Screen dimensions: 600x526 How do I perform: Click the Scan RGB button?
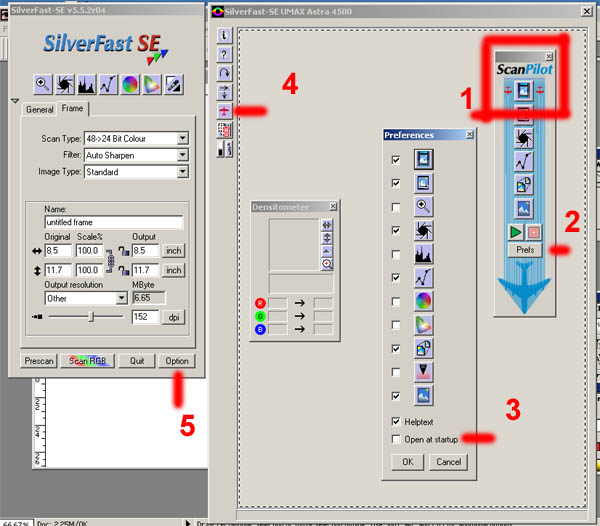pyautogui.click(x=87, y=361)
